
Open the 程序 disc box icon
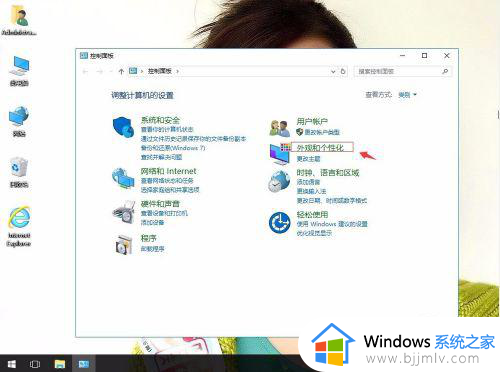(x=124, y=244)
